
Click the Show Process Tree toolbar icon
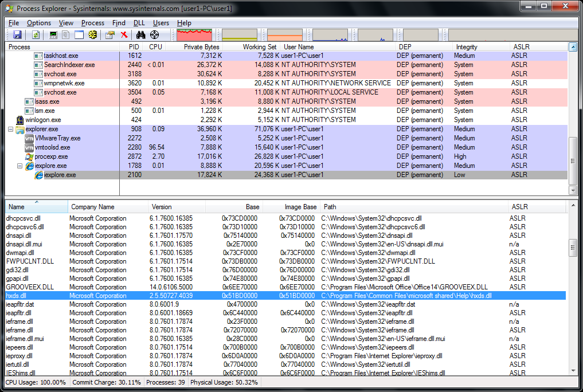coord(66,35)
